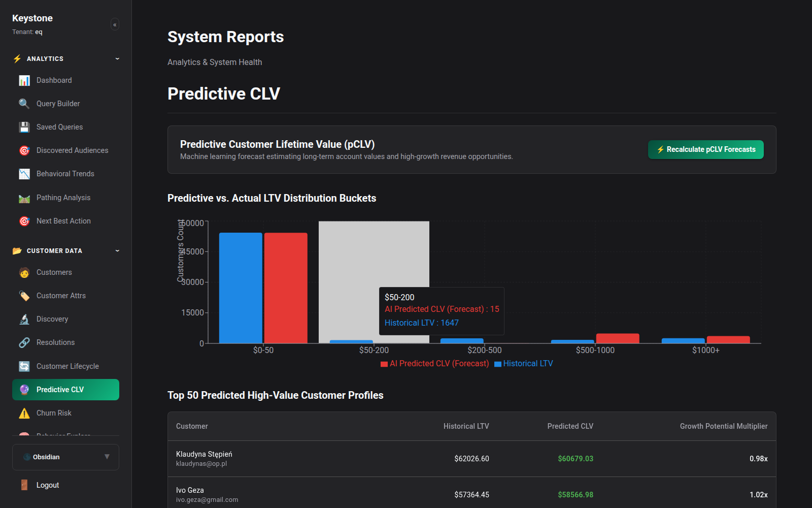This screenshot has width=812, height=508.
Task: Click the $62026.60 historical LTV value
Action: [471, 459]
